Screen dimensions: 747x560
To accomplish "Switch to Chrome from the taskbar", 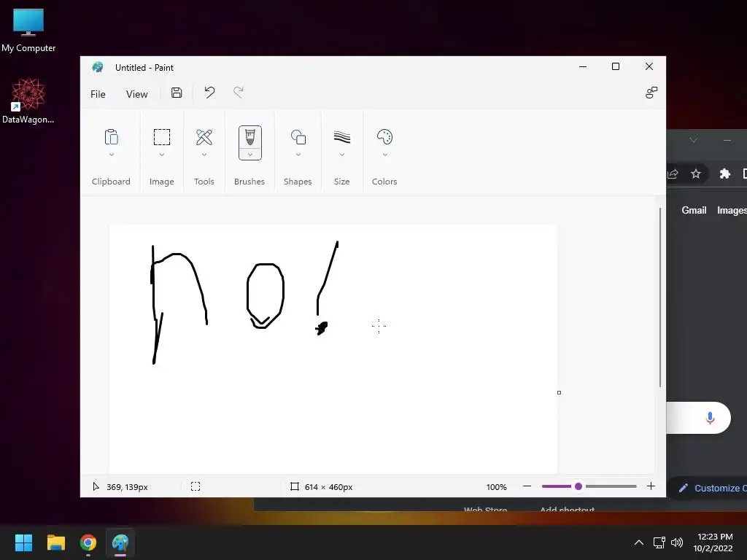I will (x=88, y=542).
